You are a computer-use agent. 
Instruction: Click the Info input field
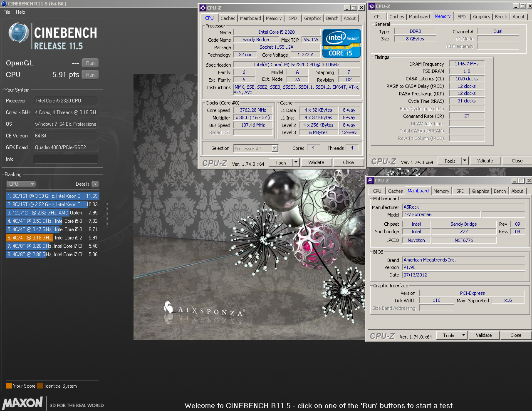[66, 159]
